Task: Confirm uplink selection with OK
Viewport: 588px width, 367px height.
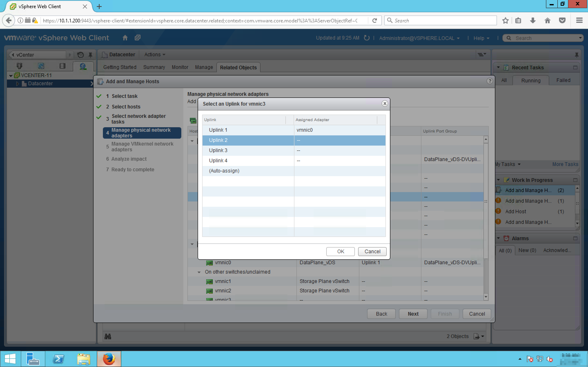Action: pos(340,251)
